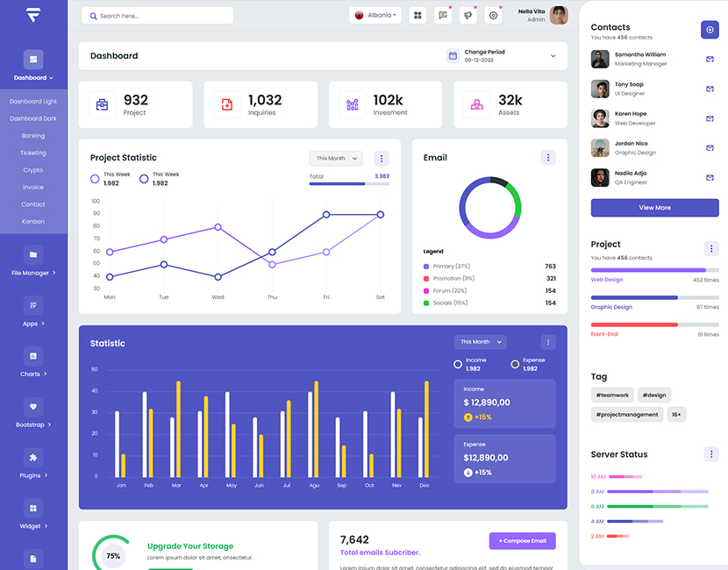Toggle the Income legend radio in Statistic

[x=458, y=364]
